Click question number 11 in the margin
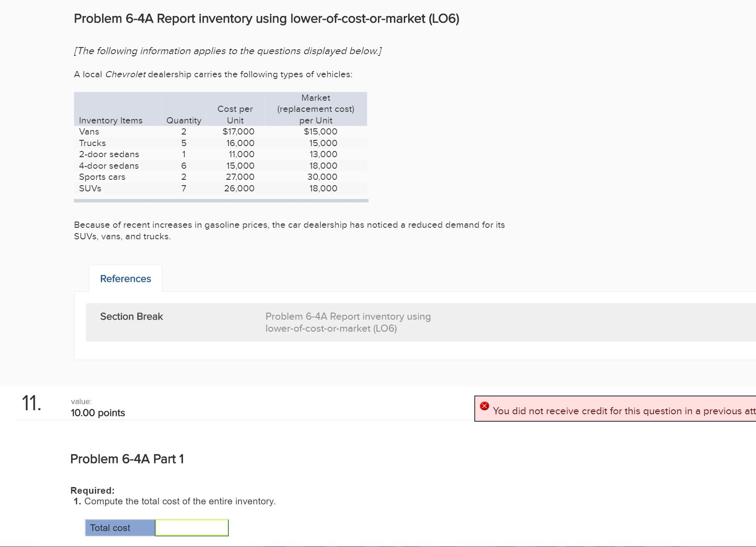Image resolution: width=756 pixels, height=547 pixels. (31, 403)
